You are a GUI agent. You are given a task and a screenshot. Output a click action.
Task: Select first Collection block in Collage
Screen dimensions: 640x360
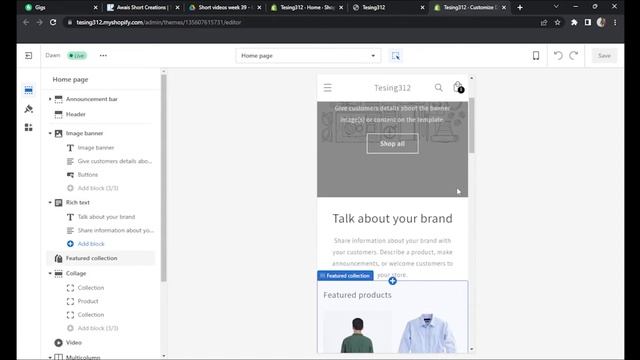click(91, 288)
